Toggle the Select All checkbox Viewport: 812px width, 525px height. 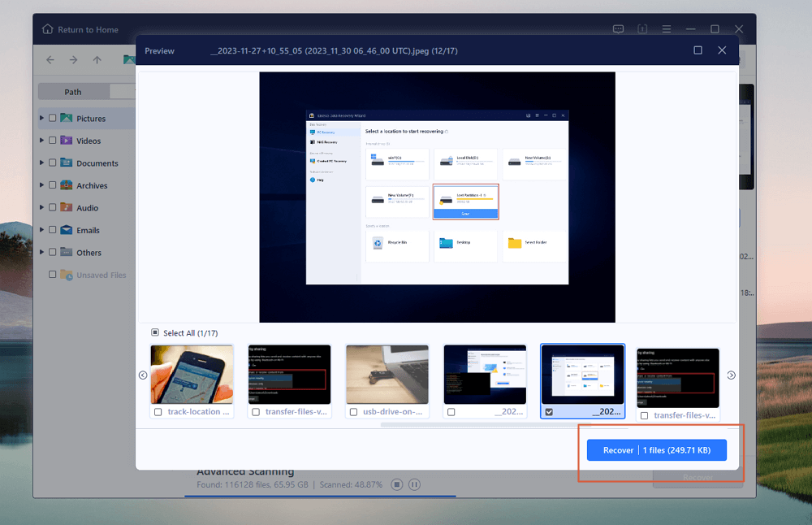click(x=155, y=332)
